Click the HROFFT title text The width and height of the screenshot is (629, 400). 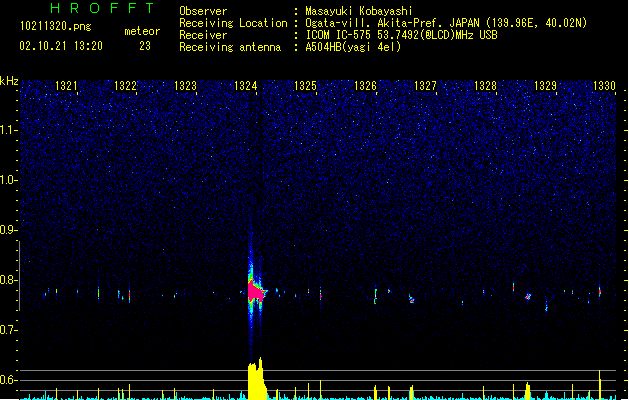click(102, 8)
